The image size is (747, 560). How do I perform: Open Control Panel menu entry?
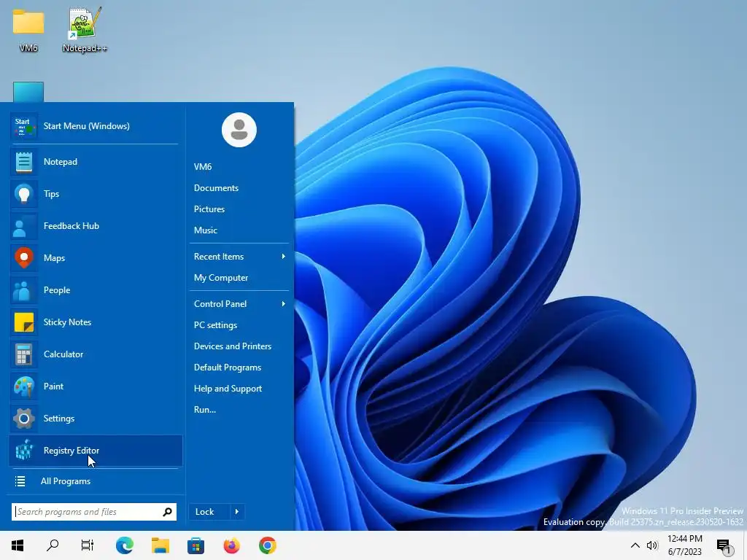(x=239, y=304)
